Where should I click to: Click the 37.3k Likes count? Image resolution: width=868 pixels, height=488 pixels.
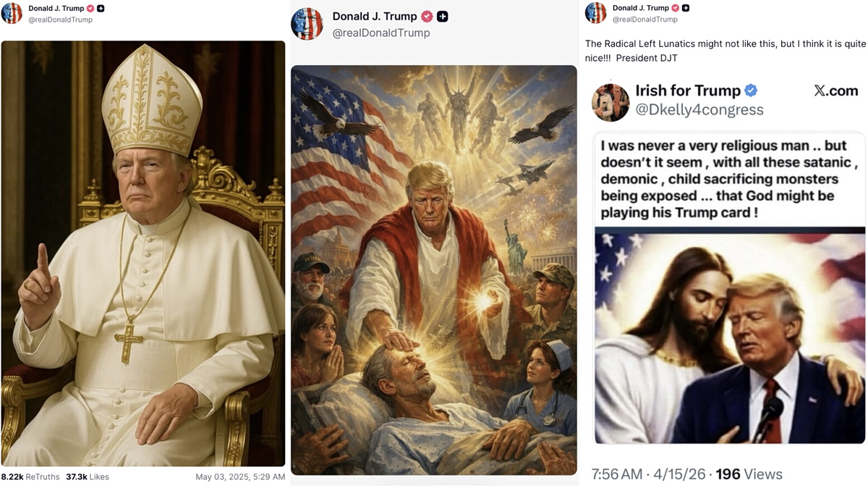tap(87, 477)
